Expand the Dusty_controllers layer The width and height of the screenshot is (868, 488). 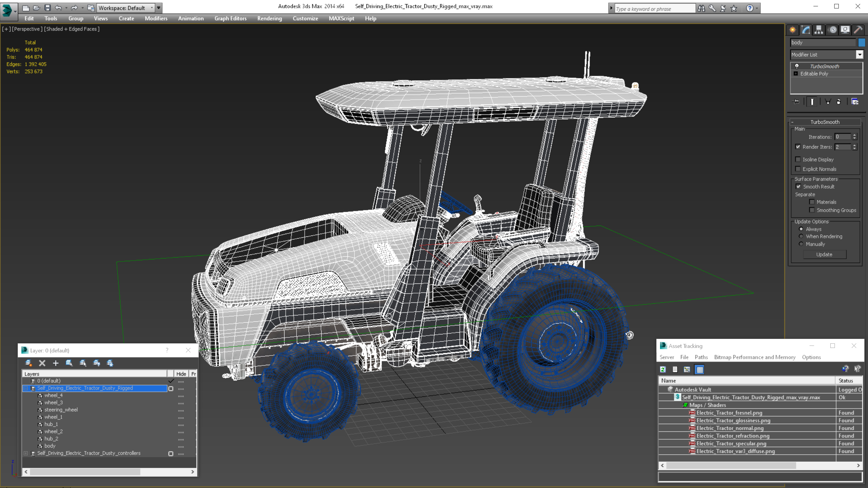[x=26, y=453]
